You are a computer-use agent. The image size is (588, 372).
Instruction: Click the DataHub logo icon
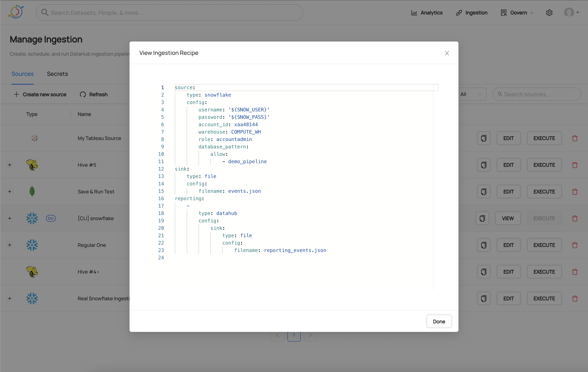pos(16,12)
